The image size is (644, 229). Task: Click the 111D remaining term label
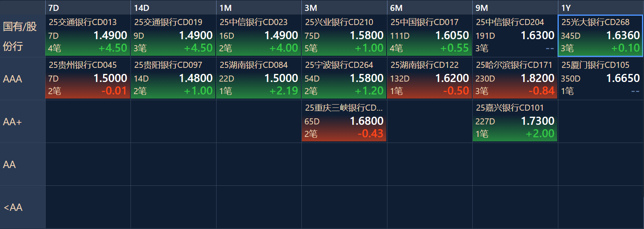400,36
